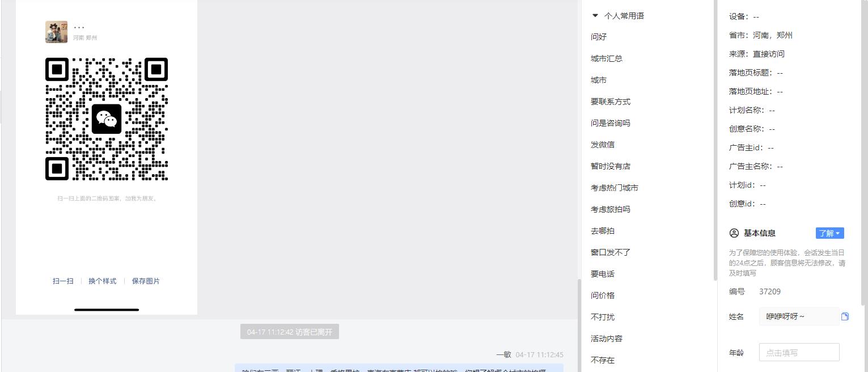Click the sender name 一敏
The width and height of the screenshot is (868, 372).
click(x=503, y=354)
